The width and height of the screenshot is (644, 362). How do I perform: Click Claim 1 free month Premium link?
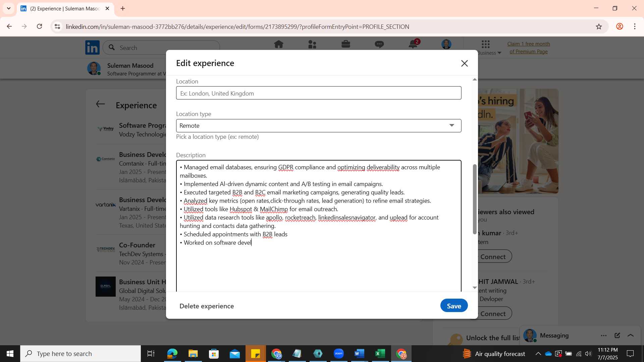pyautogui.click(x=528, y=48)
